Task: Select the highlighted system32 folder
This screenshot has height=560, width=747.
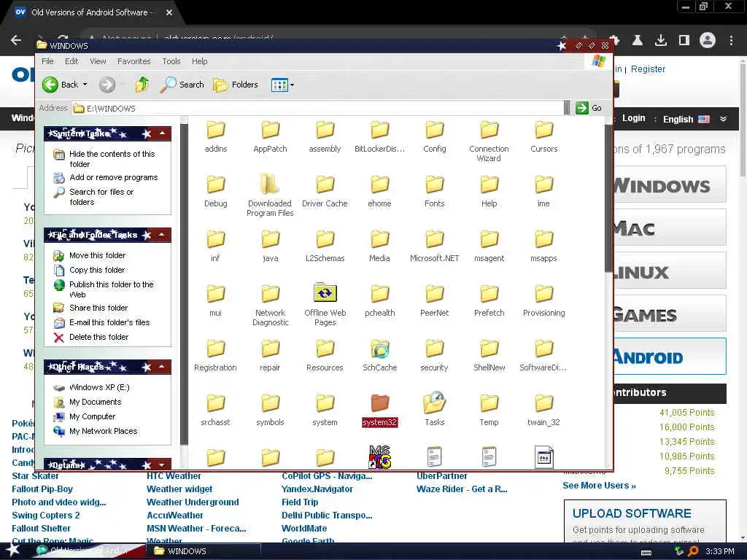Action: click(x=379, y=411)
